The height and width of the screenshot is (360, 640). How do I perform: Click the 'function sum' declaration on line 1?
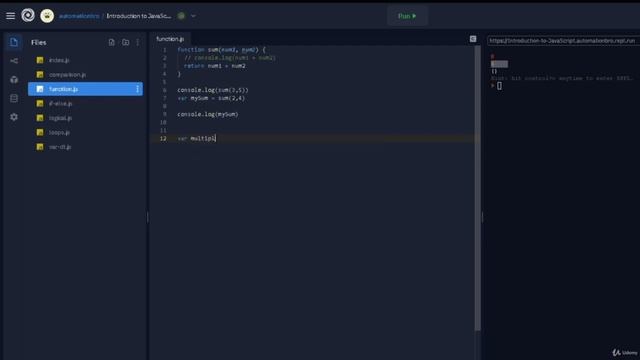221,50
